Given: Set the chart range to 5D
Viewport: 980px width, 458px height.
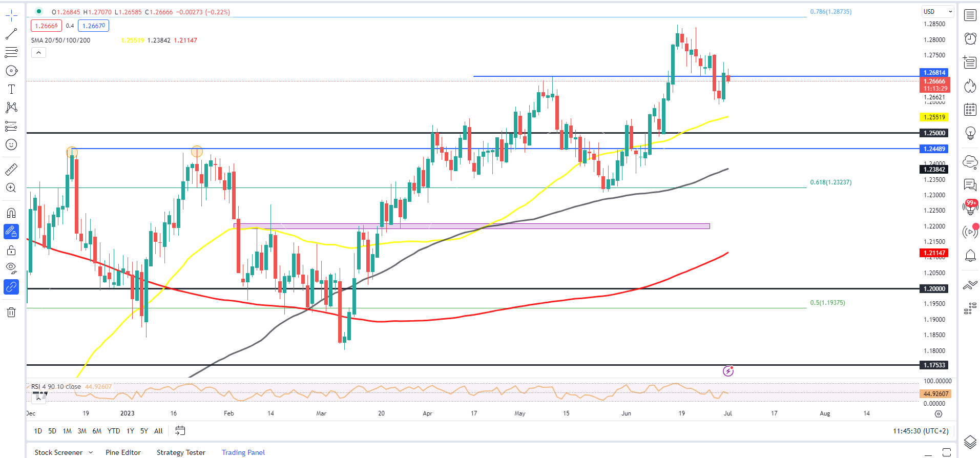Looking at the screenshot, I should click(x=52, y=431).
